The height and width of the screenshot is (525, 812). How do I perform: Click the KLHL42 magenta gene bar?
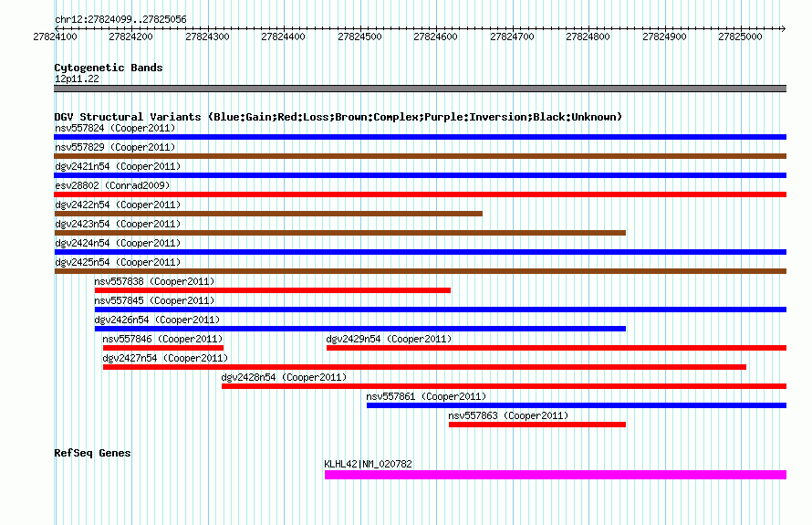coord(556,475)
